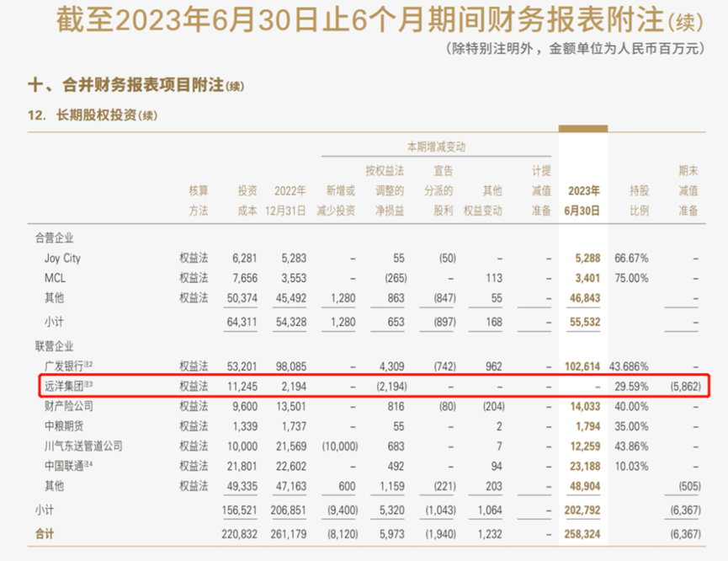
Task: Click joint venture subtotal 64,311
Action: [242, 322]
